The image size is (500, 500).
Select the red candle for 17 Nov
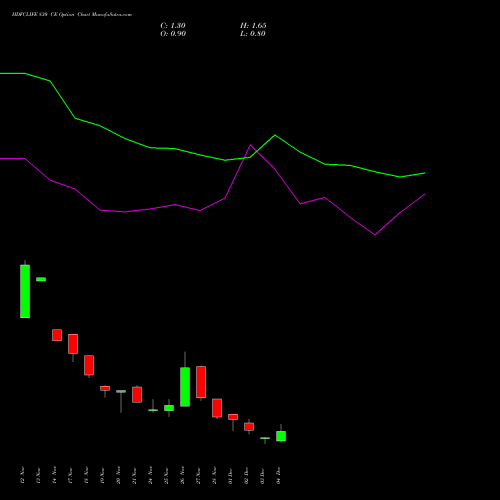(x=73, y=344)
